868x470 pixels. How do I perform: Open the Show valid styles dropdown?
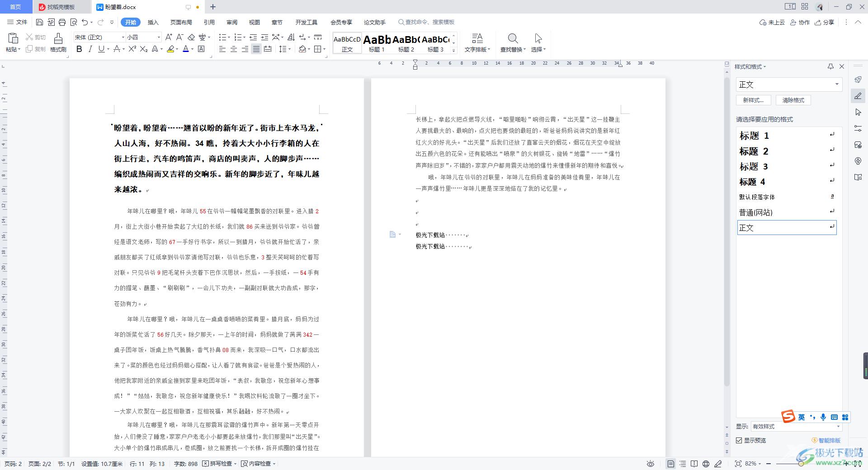797,426
